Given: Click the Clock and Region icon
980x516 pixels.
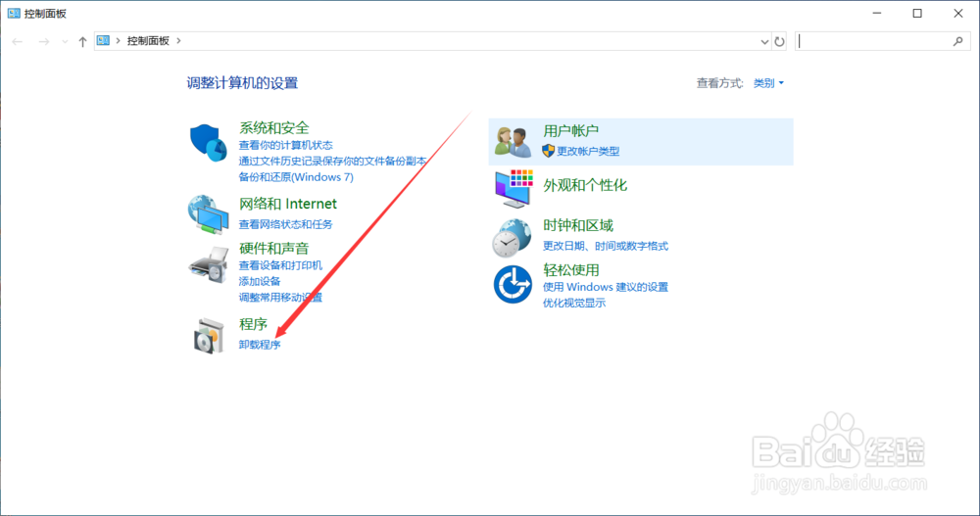Looking at the screenshot, I should (512, 238).
